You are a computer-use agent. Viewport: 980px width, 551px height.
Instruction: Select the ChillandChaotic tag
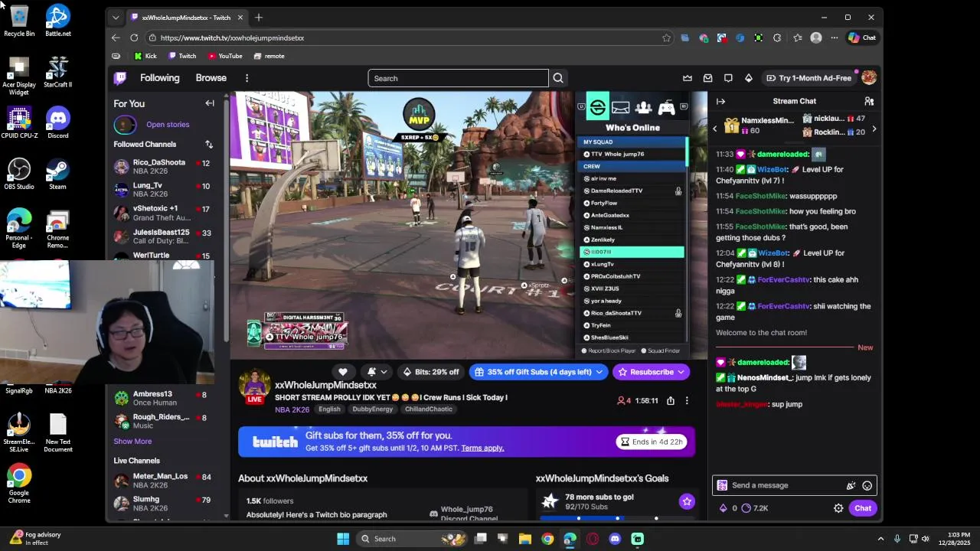[429, 409]
